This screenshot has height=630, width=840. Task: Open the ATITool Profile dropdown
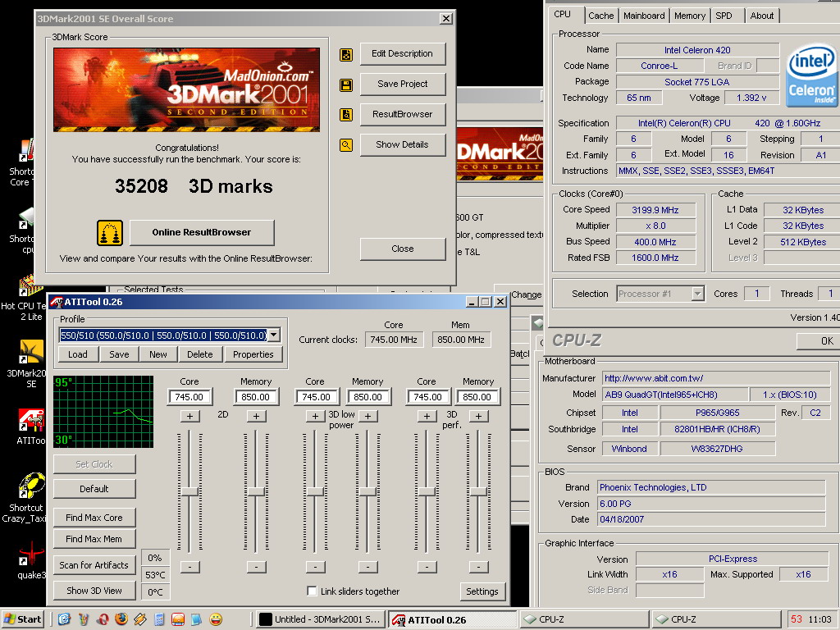point(274,336)
